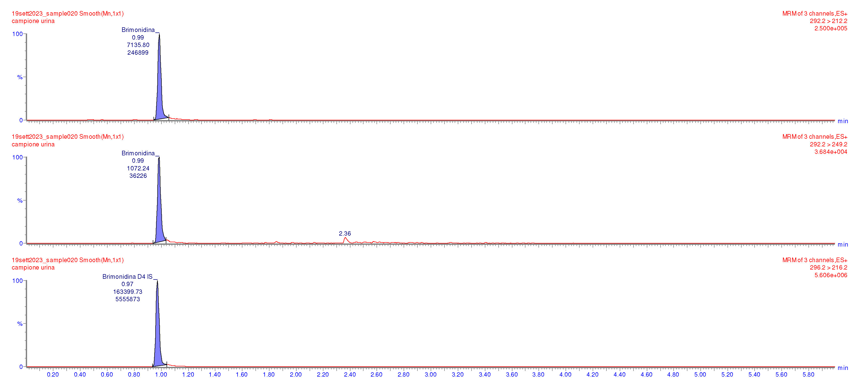This screenshot has height=384, width=868.
Task: Click the peak height value 36226
Action: [138, 176]
